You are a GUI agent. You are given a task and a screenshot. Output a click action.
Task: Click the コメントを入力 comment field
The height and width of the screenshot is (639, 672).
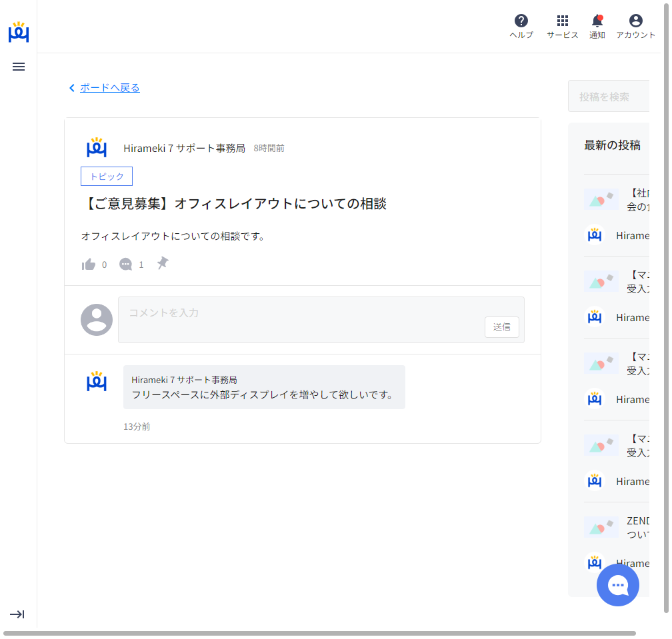(300, 313)
